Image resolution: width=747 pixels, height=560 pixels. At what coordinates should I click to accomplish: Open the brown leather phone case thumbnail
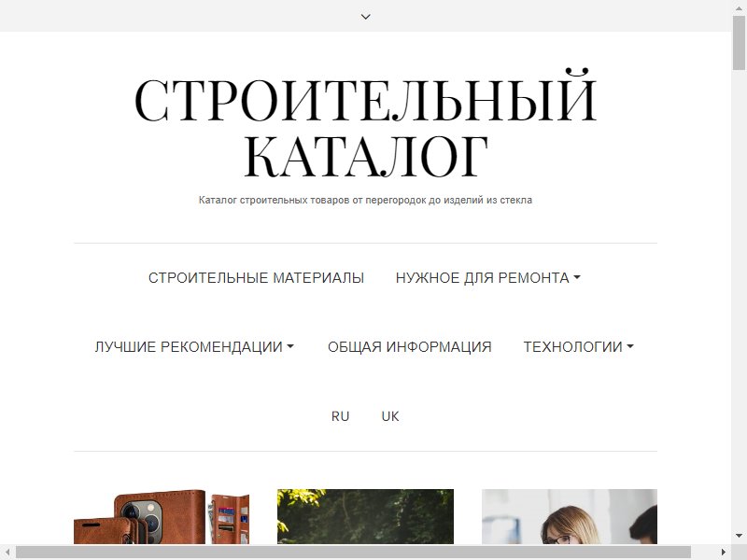click(162, 516)
